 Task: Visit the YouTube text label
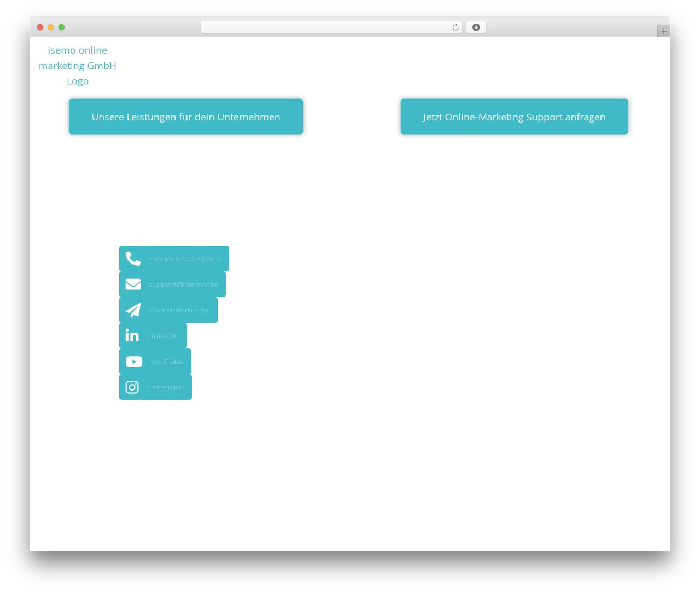tap(167, 362)
